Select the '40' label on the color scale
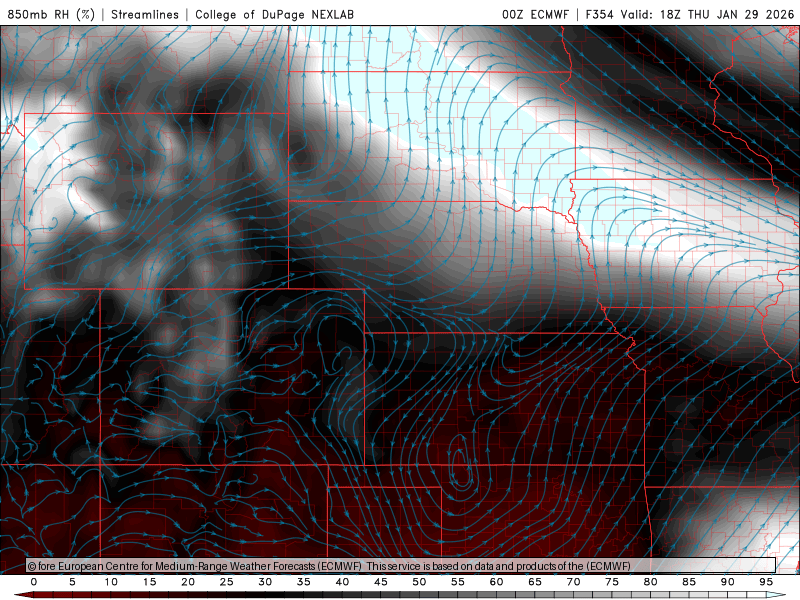This screenshot has width=800, height=600. 342,582
